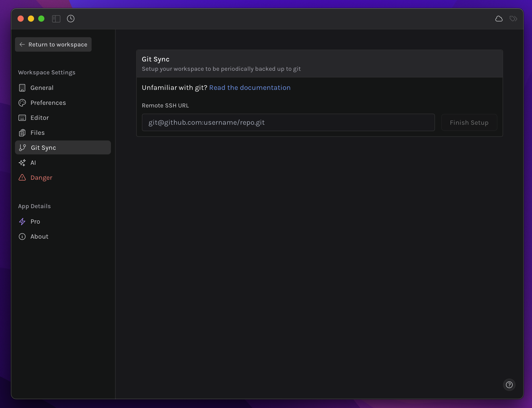Viewport: 532px width, 408px height.
Task: Click the Git Sync sidebar icon
Action: click(22, 147)
